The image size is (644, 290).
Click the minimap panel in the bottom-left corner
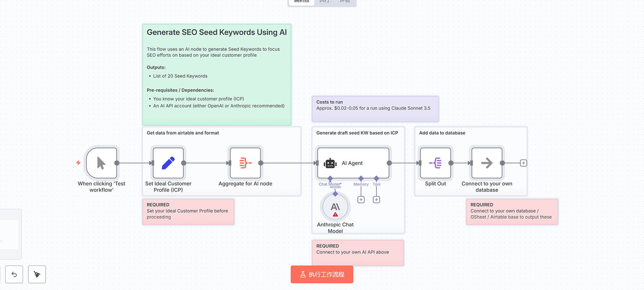coord(10,234)
